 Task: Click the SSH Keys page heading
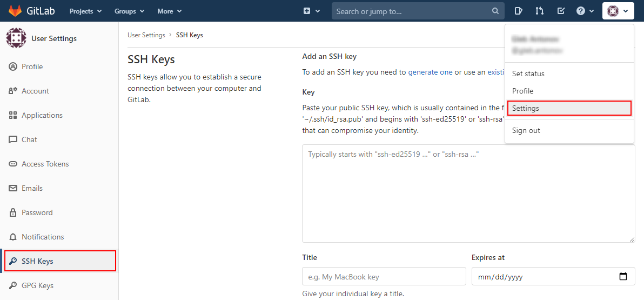[x=151, y=59]
